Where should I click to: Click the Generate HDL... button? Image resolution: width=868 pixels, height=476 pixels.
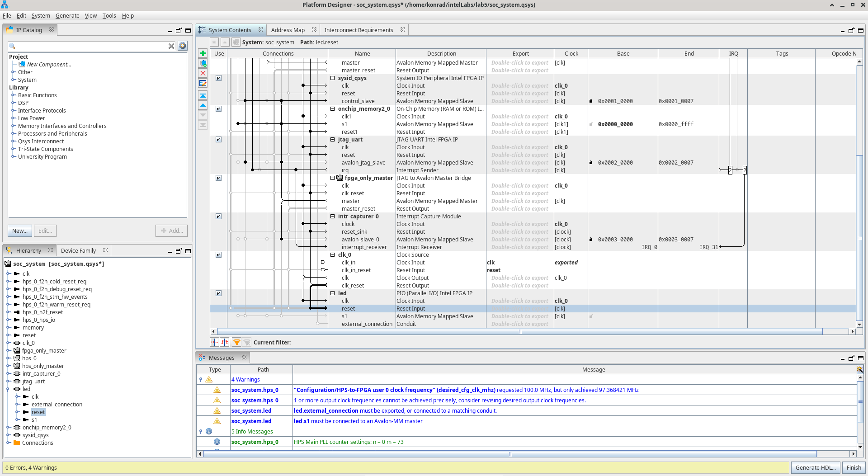[x=816, y=467]
